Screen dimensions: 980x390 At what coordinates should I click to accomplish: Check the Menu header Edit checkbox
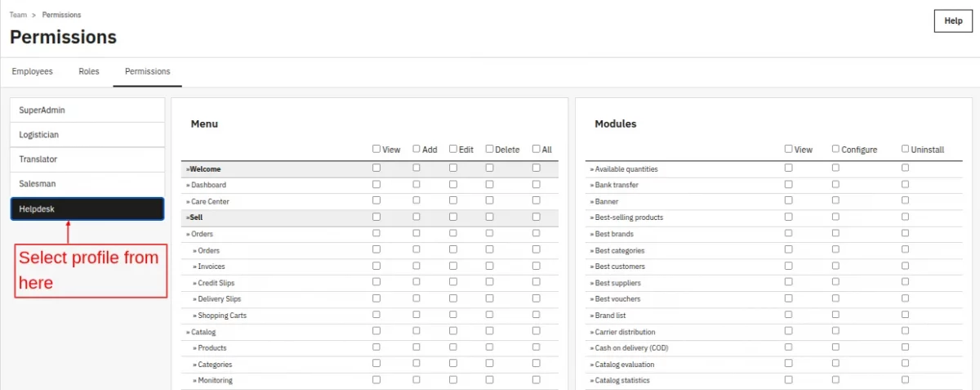[453, 149]
